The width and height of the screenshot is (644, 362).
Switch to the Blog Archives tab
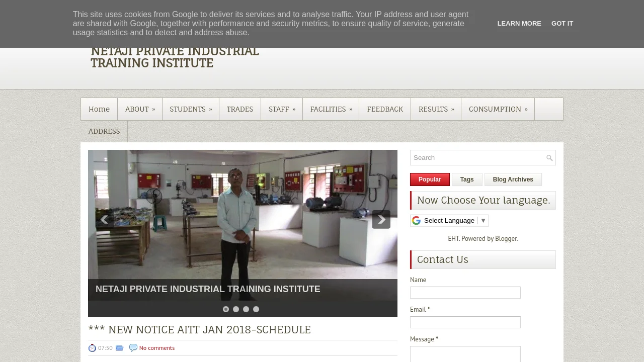(513, 179)
